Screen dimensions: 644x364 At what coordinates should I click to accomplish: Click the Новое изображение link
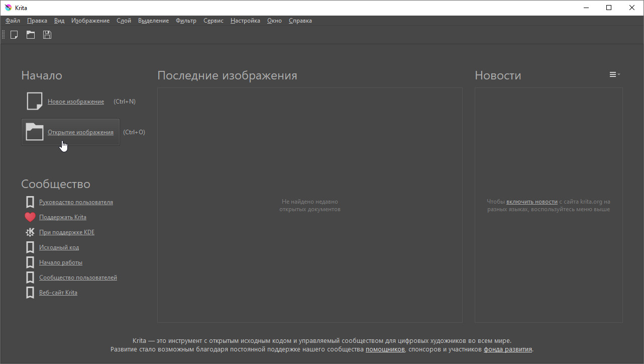click(76, 102)
